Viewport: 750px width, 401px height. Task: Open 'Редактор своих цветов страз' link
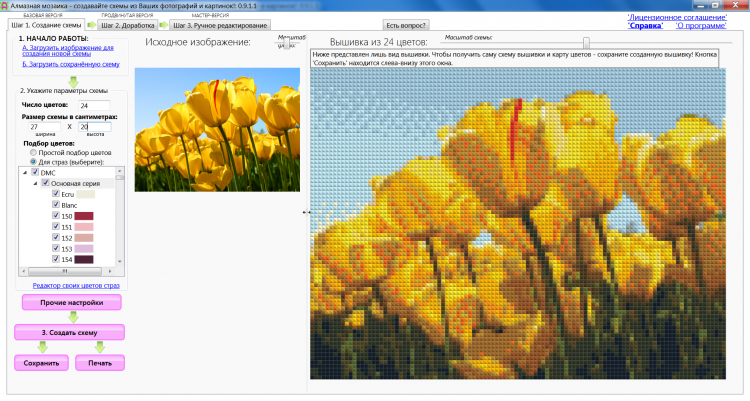(76, 286)
